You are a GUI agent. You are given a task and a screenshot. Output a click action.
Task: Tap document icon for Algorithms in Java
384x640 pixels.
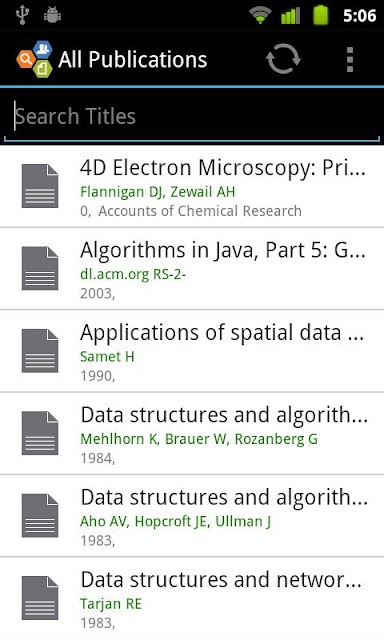click(x=40, y=269)
